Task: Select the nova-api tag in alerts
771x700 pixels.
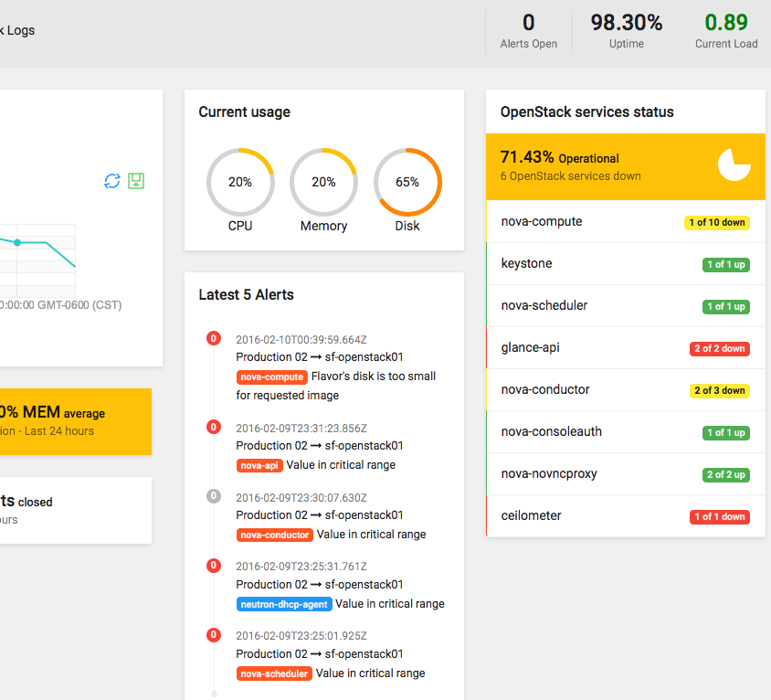Action: click(x=259, y=465)
